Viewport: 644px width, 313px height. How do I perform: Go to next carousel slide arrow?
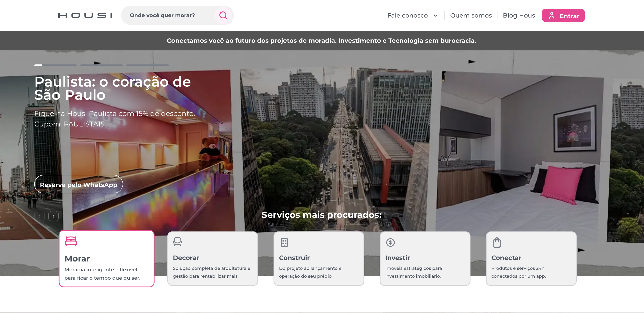pos(54,216)
